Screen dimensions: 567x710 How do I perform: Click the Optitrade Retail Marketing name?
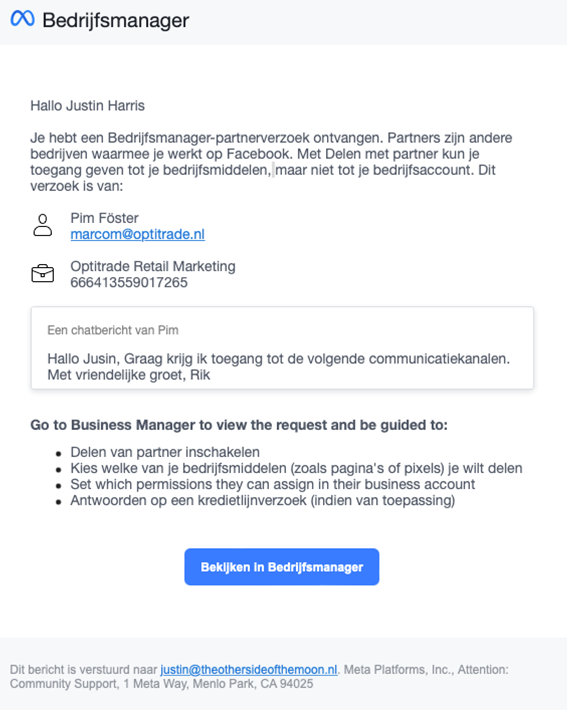tap(153, 266)
